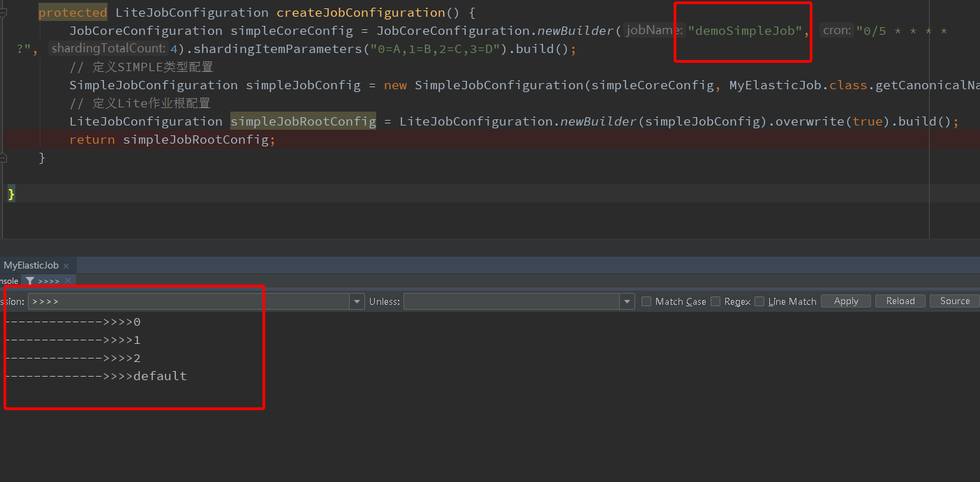Click the shardingTotalCount parameter hint

108,48
